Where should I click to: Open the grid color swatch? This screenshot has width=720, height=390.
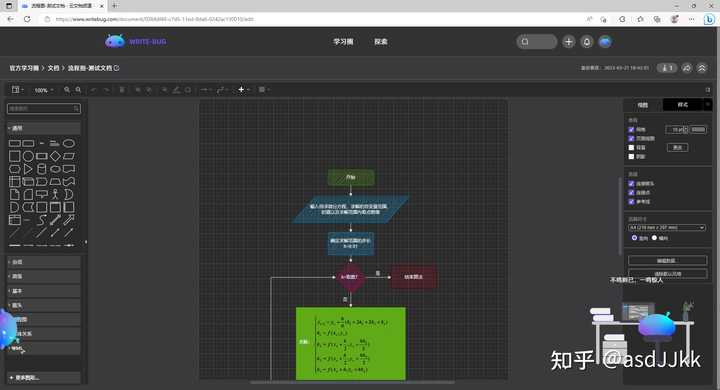tap(698, 130)
